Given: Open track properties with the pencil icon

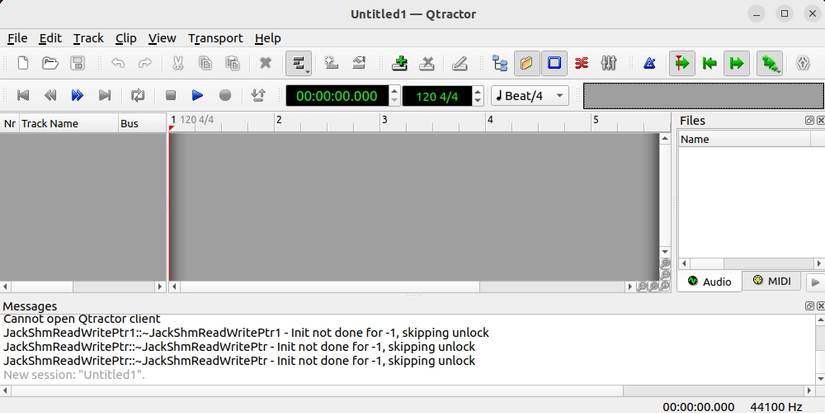Looking at the screenshot, I should click(x=460, y=64).
